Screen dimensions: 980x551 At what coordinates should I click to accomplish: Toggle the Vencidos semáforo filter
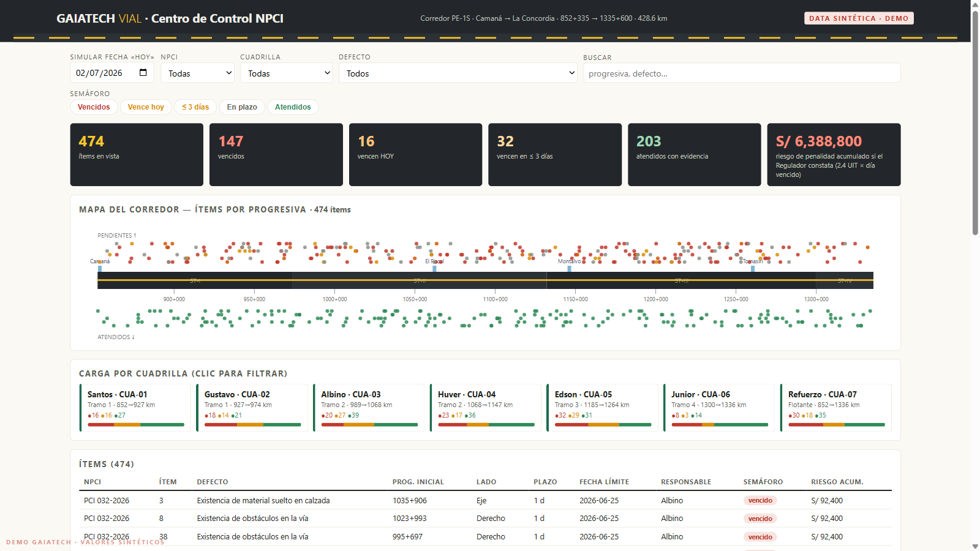[94, 107]
